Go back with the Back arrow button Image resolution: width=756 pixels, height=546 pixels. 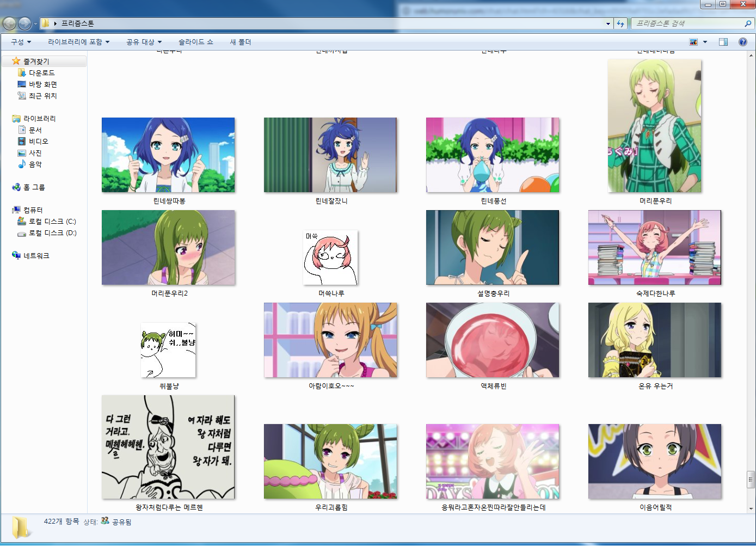(9, 23)
